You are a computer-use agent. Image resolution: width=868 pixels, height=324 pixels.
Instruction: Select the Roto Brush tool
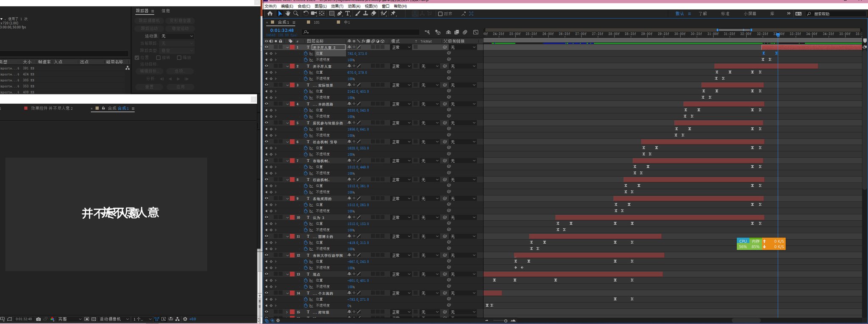(384, 14)
